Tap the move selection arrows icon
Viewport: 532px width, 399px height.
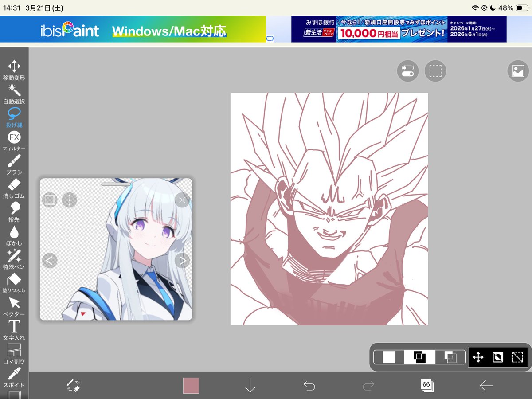point(478,357)
